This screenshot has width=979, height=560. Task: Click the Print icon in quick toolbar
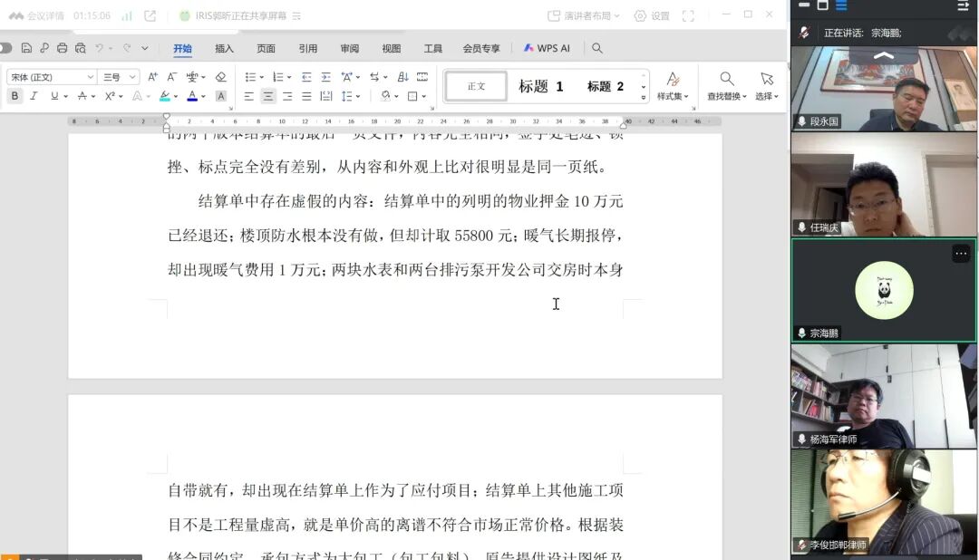pos(62,48)
